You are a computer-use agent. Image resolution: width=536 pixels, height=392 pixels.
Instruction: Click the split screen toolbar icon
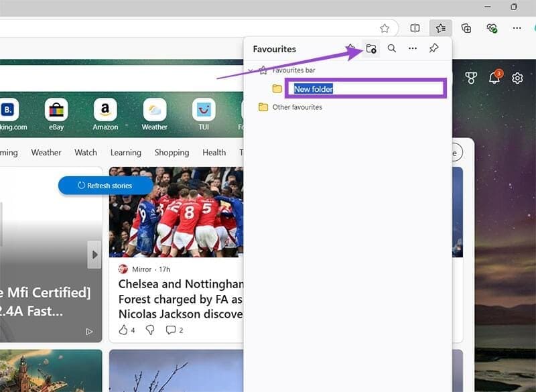415,28
